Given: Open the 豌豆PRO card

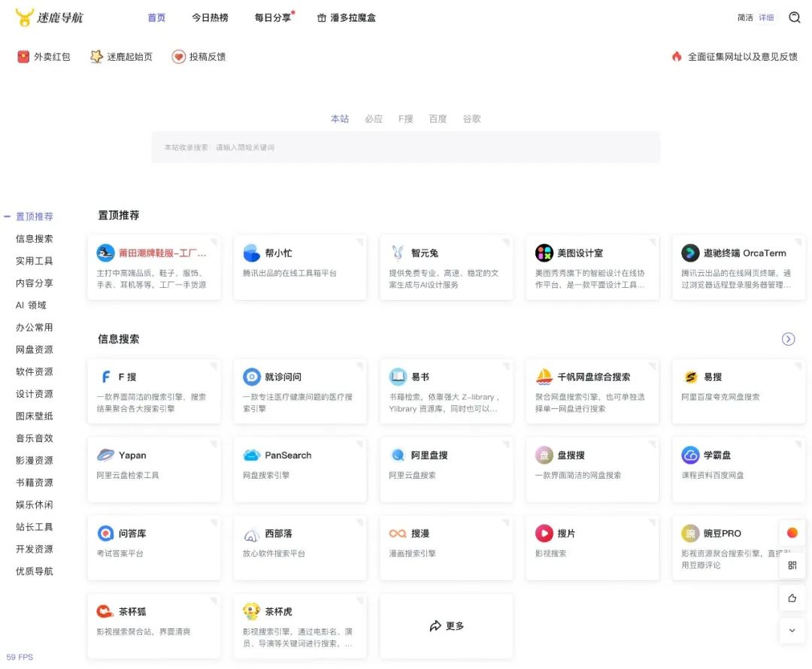Looking at the screenshot, I should [738, 547].
